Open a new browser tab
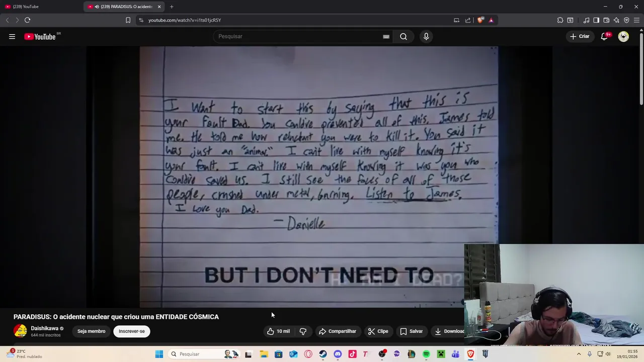The width and height of the screenshot is (644, 362). 172,7
